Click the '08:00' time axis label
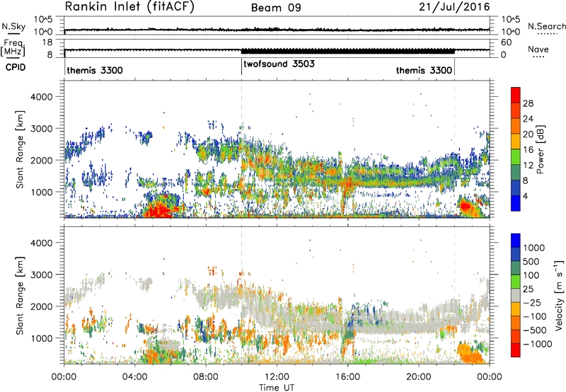The height and width of the screenshot is (392, 566). pos(206,377)
